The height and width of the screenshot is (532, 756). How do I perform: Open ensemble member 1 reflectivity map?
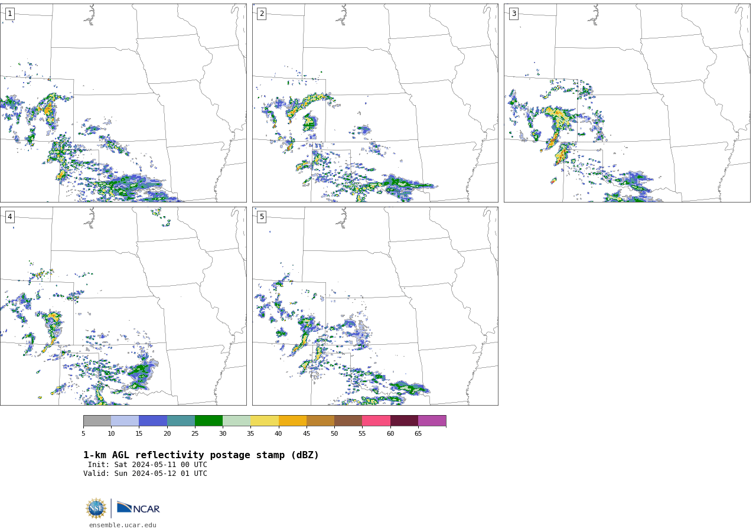coord(123,103)
